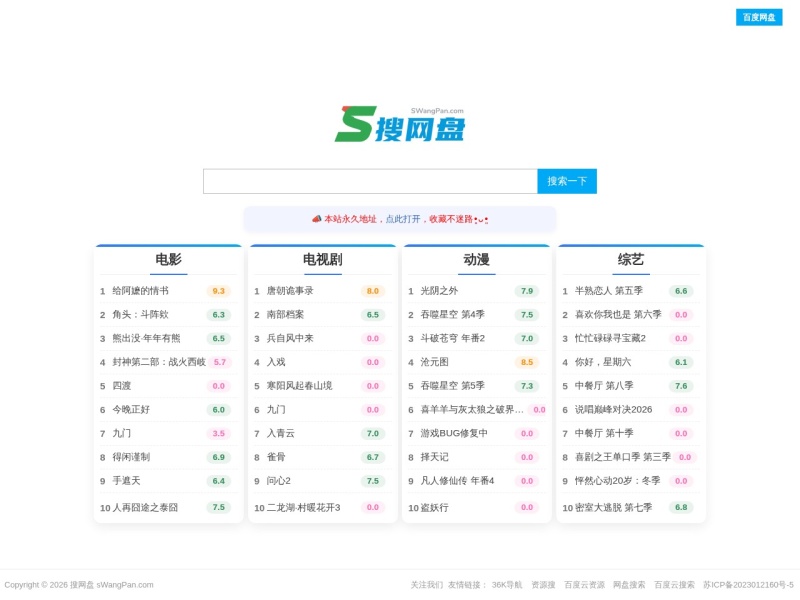Open the 资源搜 footer link

point(543,585)
